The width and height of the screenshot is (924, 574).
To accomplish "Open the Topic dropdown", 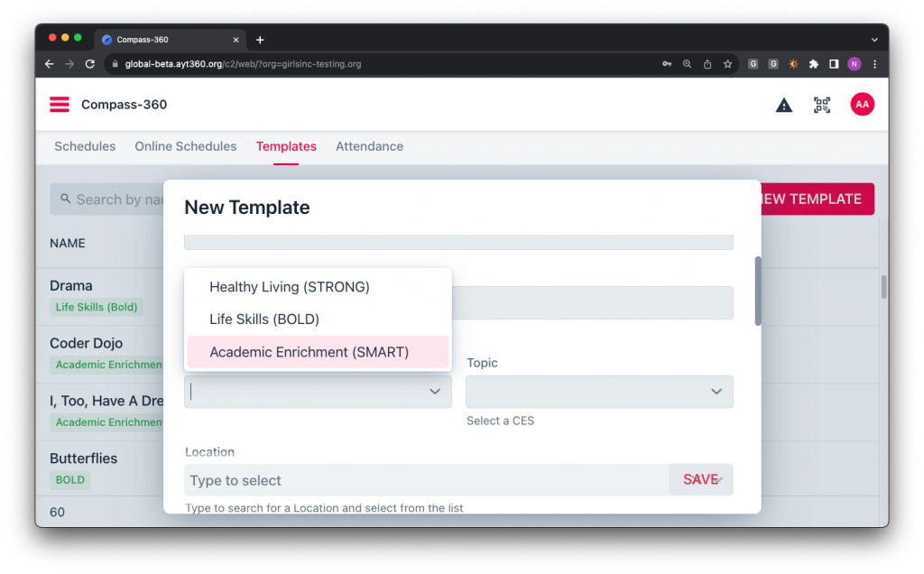I will tap(599, 392).
